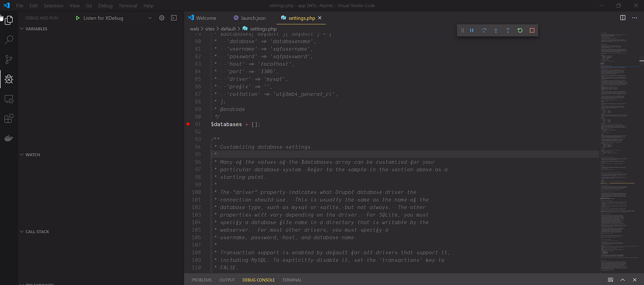Viewport: 644px width, 285px height.
Task: Click the 'utf8mb4_general_ci' collation value
Action: 304,94
